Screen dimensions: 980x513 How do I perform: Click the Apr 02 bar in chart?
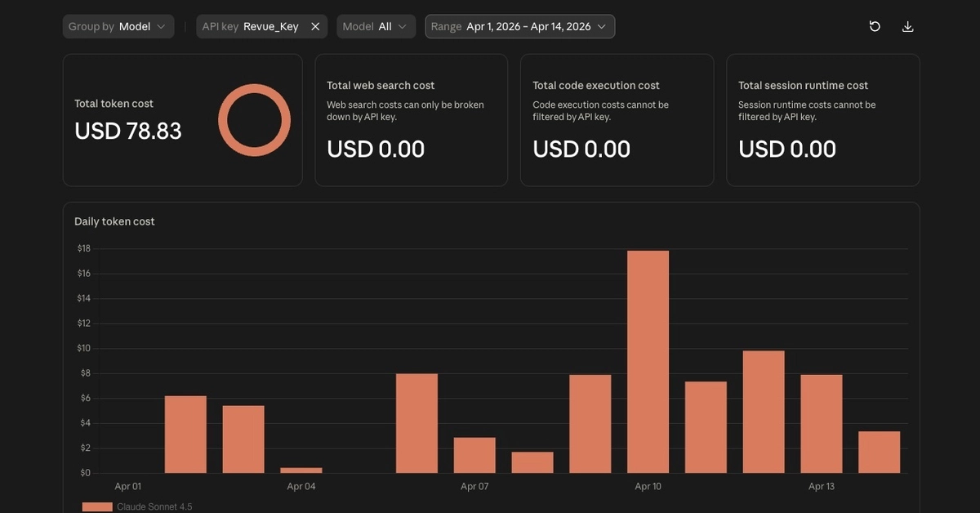(x=185, y=435)
